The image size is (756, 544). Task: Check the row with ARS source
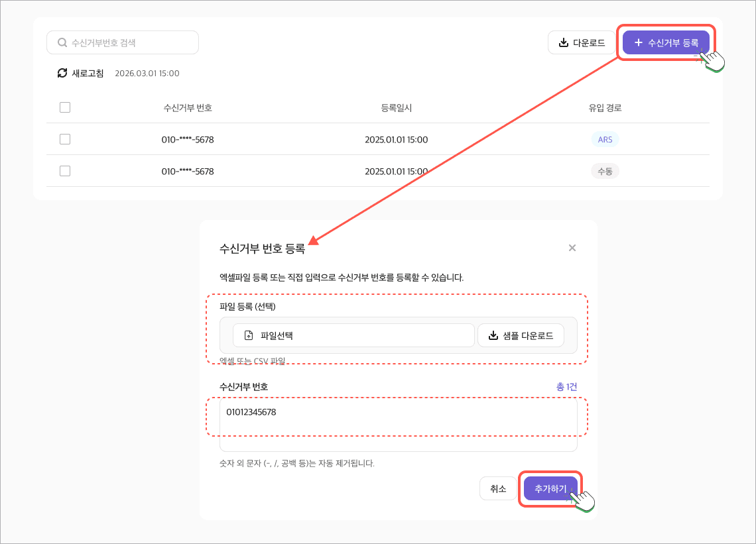[x=65, y=139]
